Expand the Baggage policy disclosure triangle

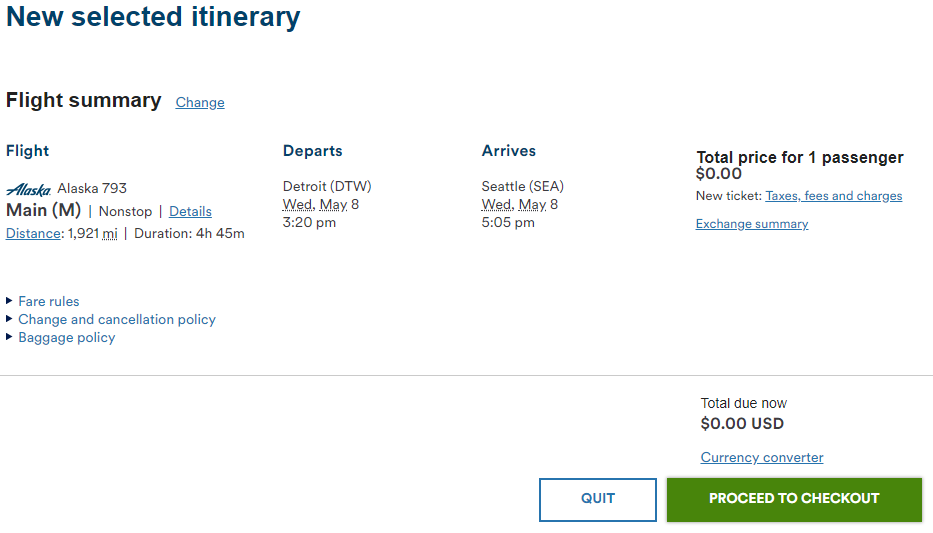[x=9, y=337]
